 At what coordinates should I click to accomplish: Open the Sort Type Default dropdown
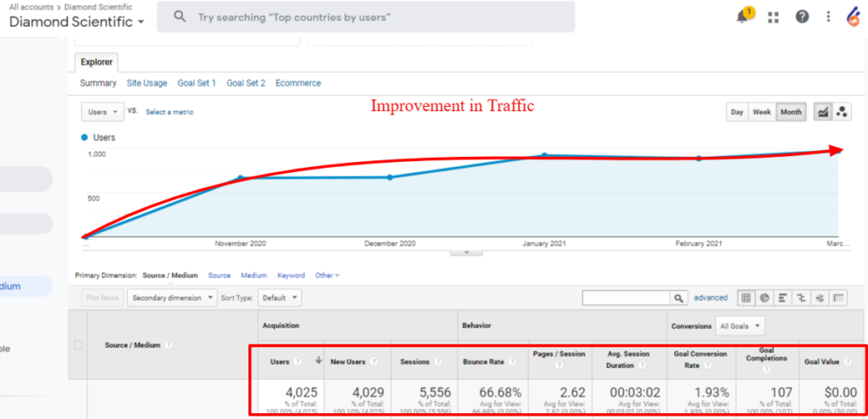[280, 298]
